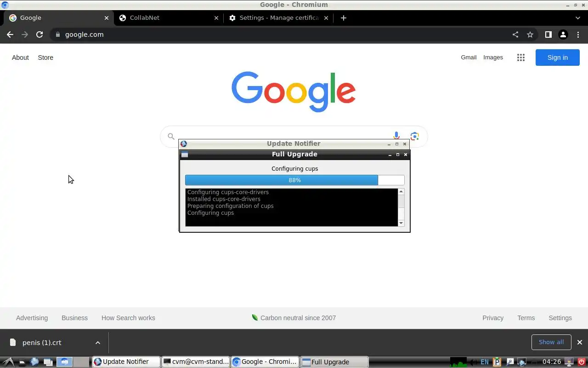Open Carbon neutral since 2007 link
Image resolution: width=588 pixels, height=368 pixels.
[294, 318]
